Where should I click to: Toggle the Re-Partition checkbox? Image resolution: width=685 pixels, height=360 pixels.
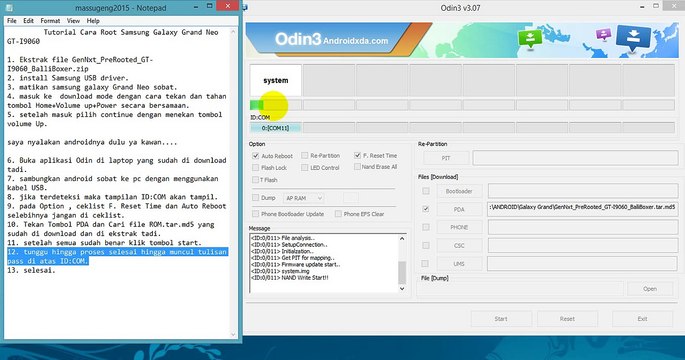click(304, 156)
